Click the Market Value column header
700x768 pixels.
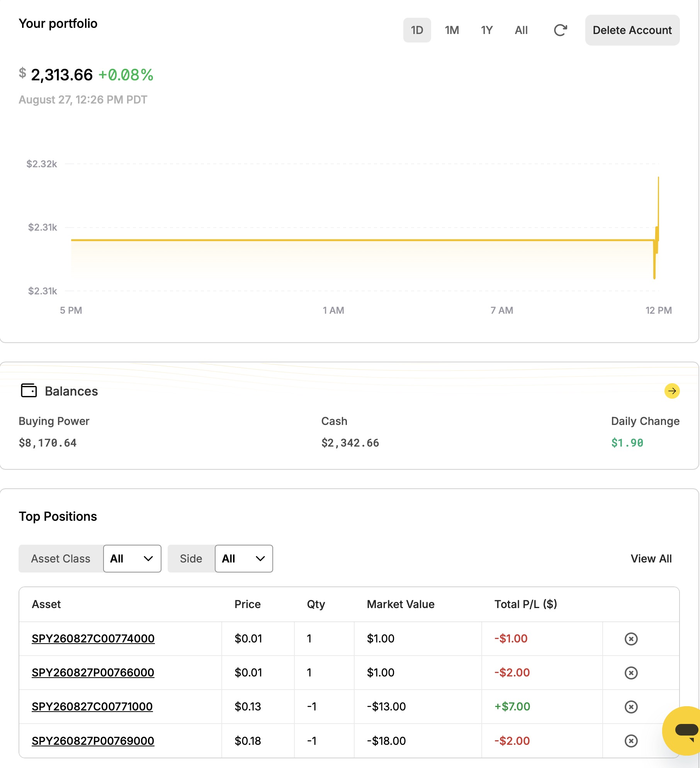coord(401,604)
